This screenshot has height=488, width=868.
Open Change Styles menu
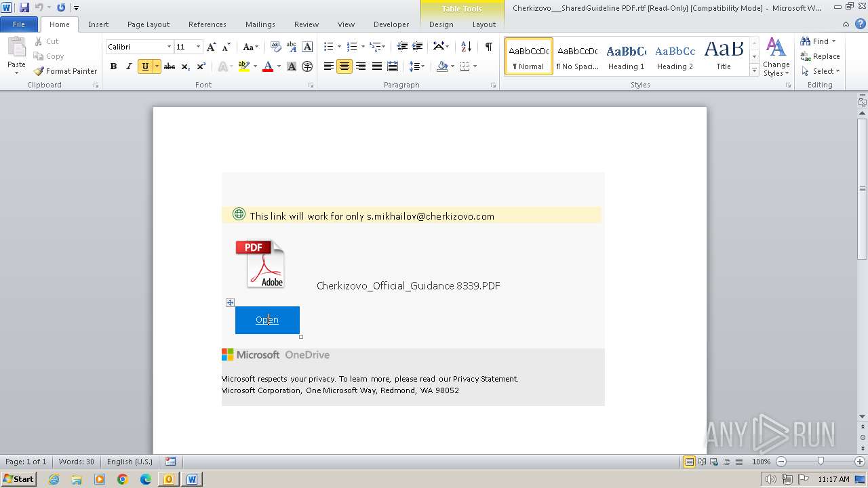(x=776, y=57)
